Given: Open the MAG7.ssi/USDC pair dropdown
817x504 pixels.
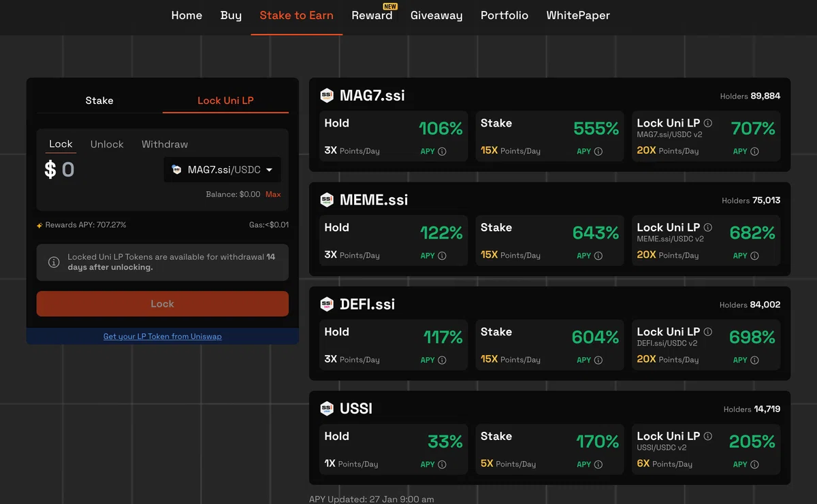Looking at the screenshot, I should tap(222, 169).
